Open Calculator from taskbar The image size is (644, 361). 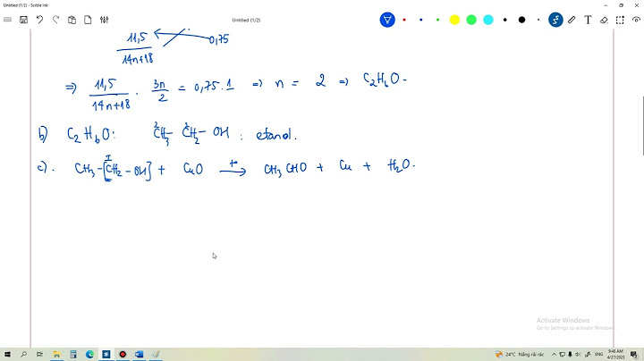(73, 354)
